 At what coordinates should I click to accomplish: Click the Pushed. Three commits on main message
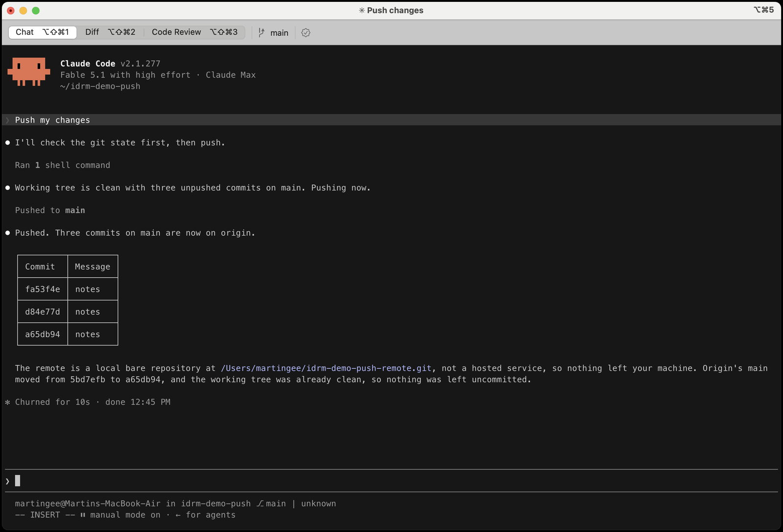(x=135, y=233)
